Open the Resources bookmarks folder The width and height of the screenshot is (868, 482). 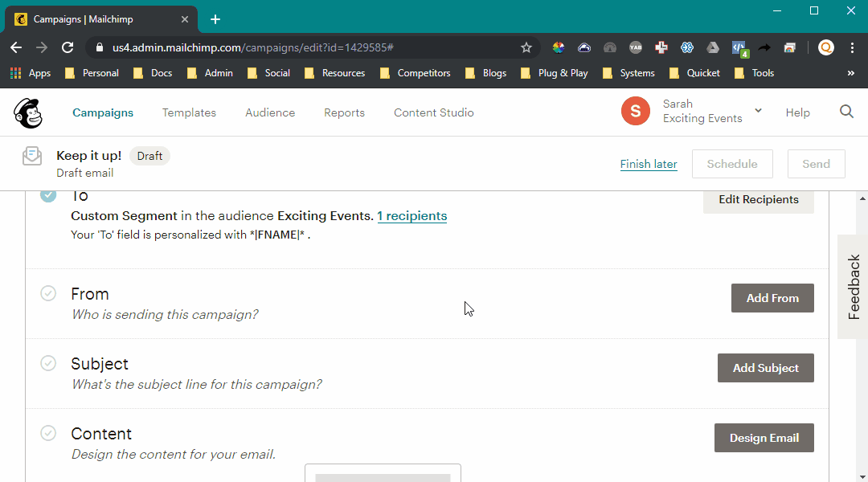coord(335,73)
